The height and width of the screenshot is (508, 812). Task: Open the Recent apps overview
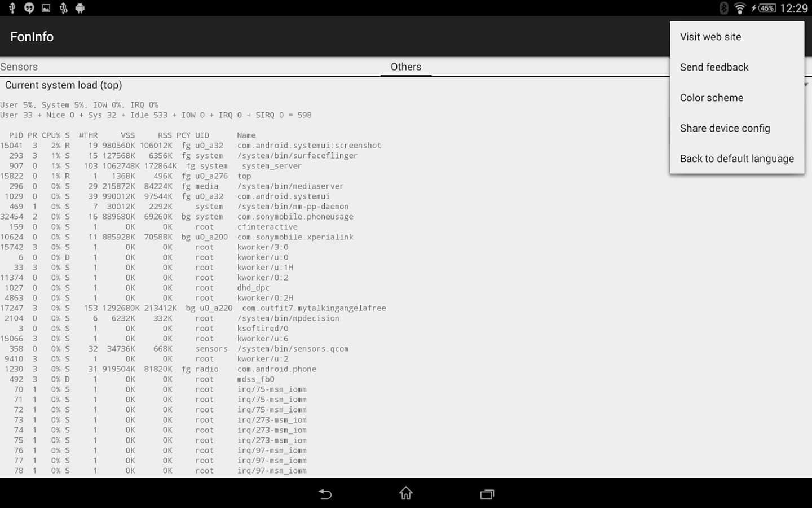click(x=487, y=494)
